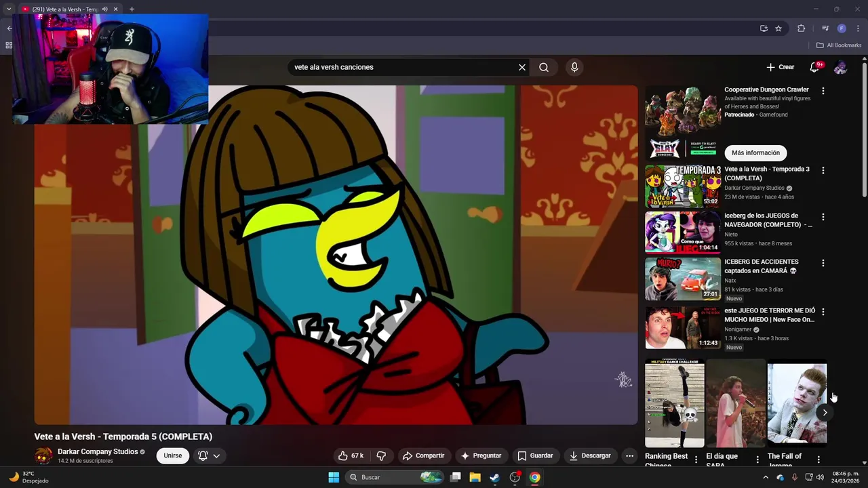Screen dimensions: 868x488
Task: Close the Vete a la Versh tab
Action: click(x=115, y=9)
